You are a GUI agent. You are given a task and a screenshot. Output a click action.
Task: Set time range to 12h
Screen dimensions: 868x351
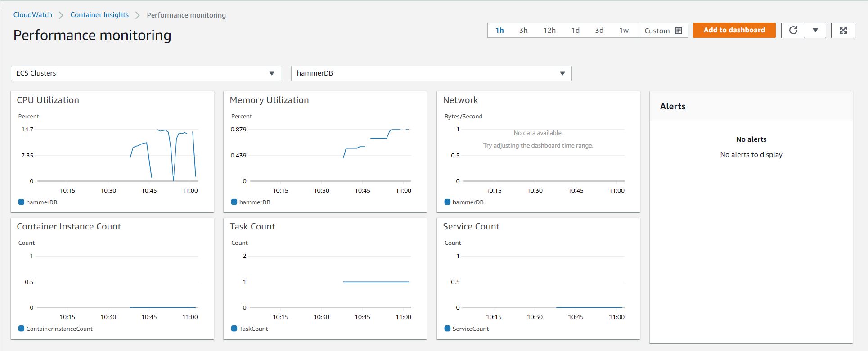point(549,31)
